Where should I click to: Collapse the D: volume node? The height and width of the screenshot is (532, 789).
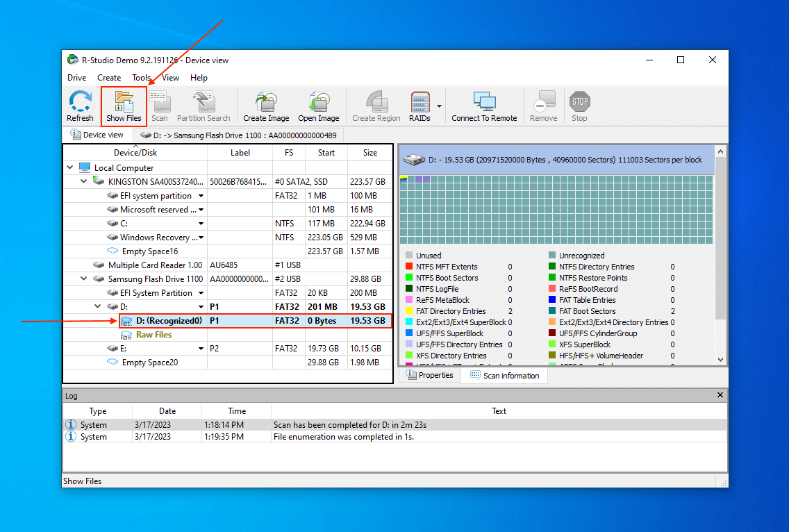(x=98, y=306)
